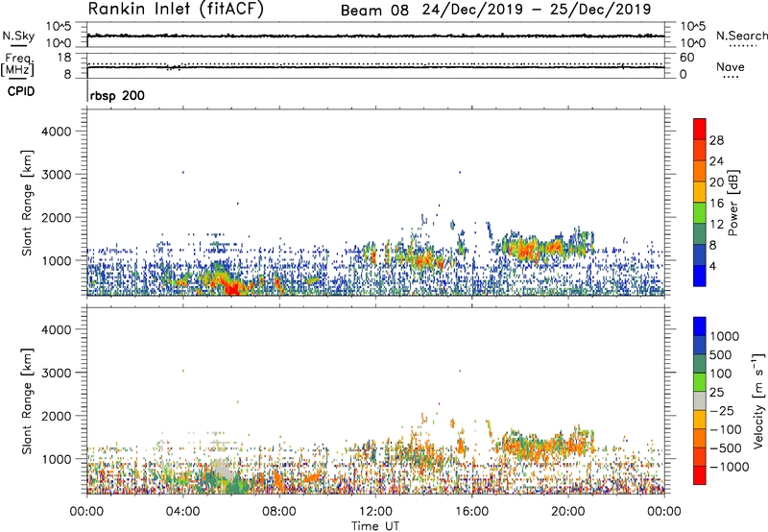Screen dimensions: 768x532
Task: Click the '4' tick on the Power color bar
Action: tap(712, 266)
